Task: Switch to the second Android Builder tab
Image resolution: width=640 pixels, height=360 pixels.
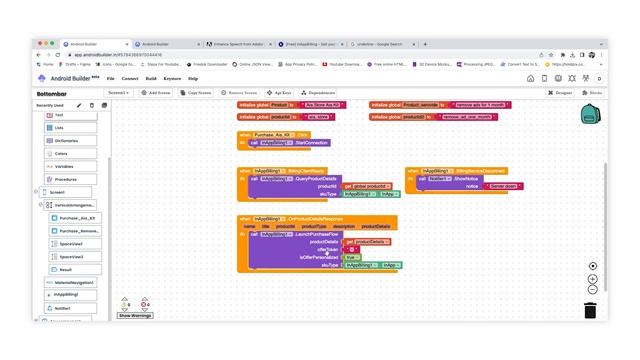Action: tap(167, 44)
